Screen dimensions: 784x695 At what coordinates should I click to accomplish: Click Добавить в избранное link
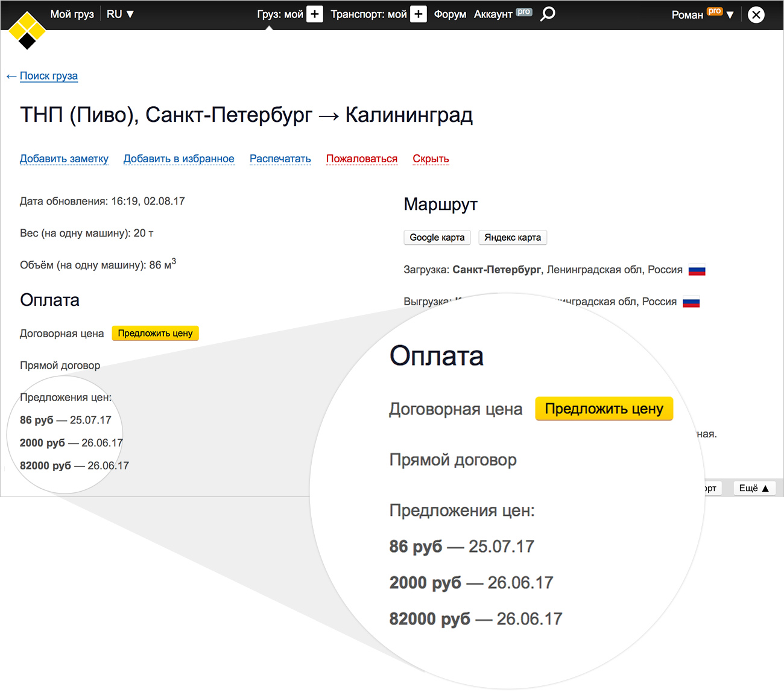pos(179,159)
